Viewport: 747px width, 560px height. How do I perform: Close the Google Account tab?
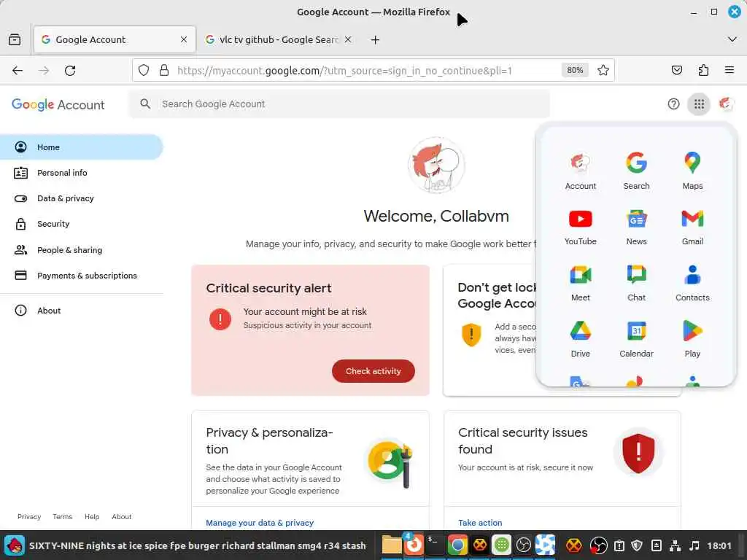click(184, 39)
